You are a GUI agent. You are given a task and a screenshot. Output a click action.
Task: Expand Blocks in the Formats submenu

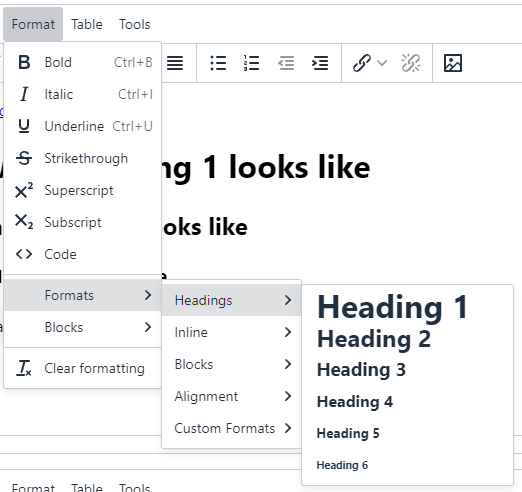[x=232, y=364]
